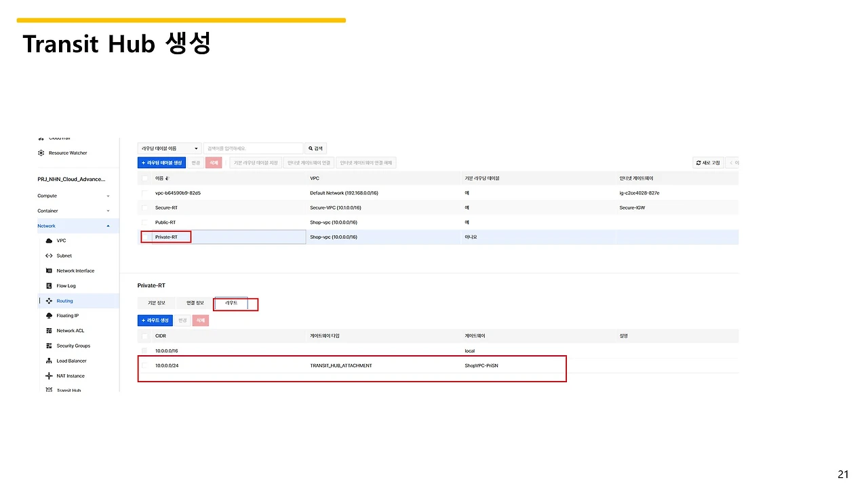The image size is (868, 488).
Task: Select checkbox for Private-RT row
Action: click(x=146, y=237)
